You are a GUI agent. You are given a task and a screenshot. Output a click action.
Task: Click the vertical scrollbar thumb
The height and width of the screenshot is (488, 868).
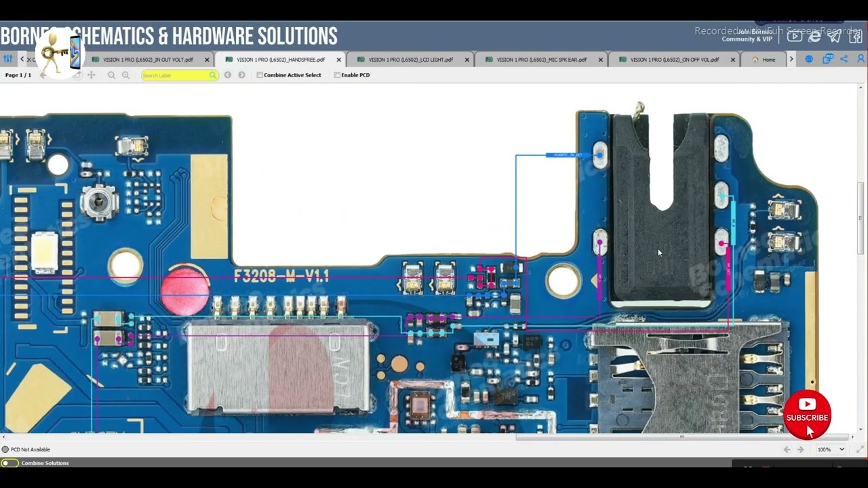click(x=861, y=218)
